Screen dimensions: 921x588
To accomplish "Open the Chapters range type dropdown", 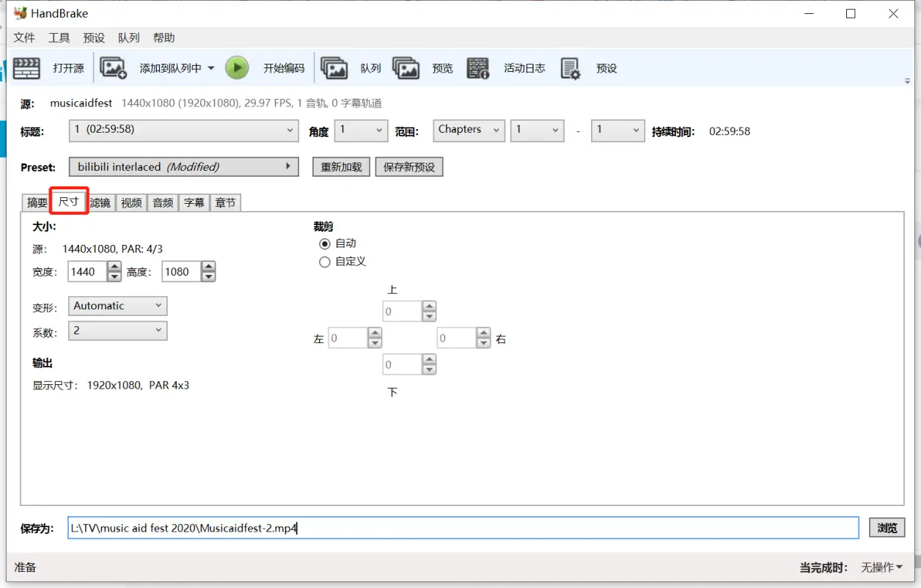I will click(469, 131).
